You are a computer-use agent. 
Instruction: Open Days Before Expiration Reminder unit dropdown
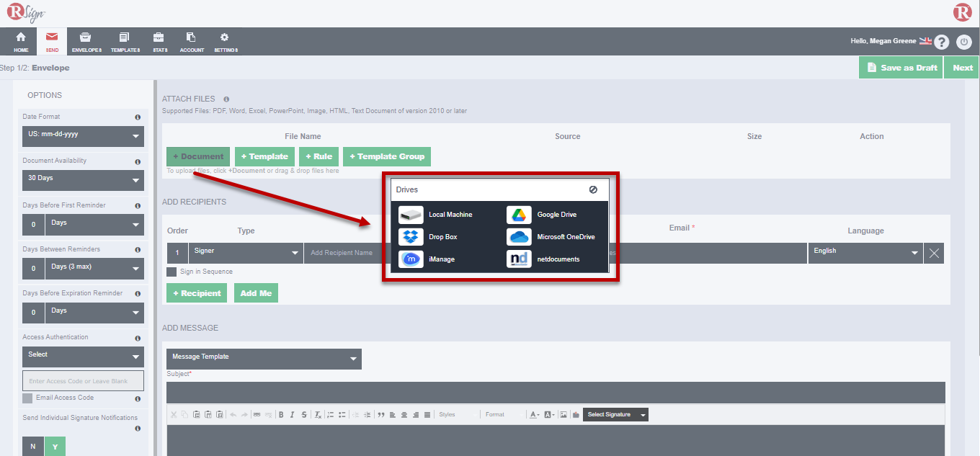point(94,313)
